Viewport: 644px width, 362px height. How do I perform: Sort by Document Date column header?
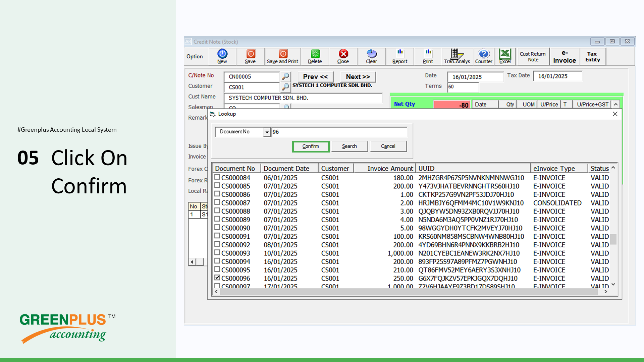tap(289, 168)
